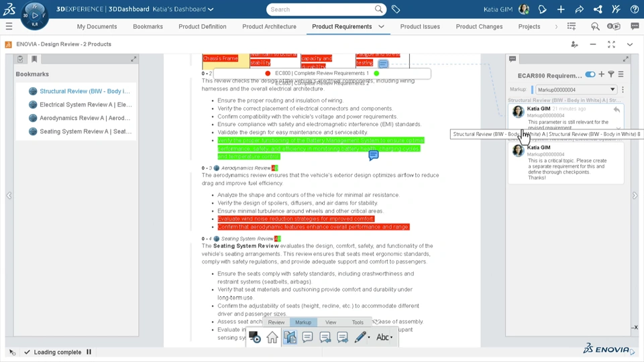Open the notifications bell

542,9
